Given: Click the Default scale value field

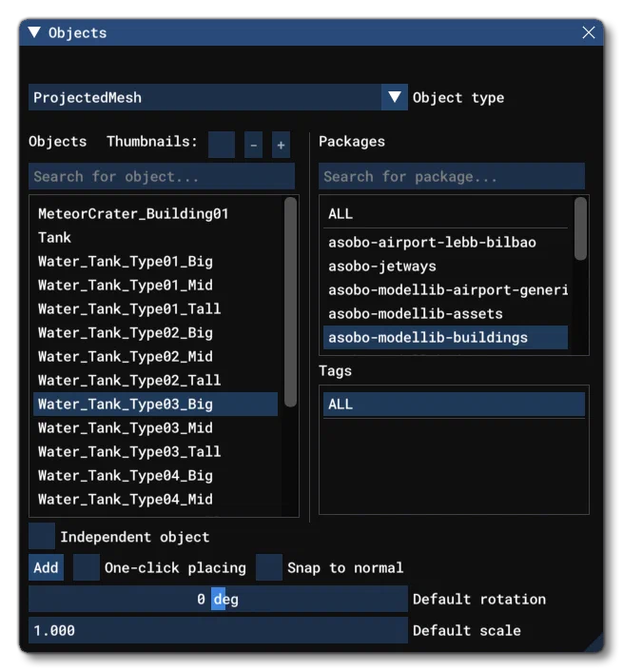Looking at the screenshot, I should [218, 630].
